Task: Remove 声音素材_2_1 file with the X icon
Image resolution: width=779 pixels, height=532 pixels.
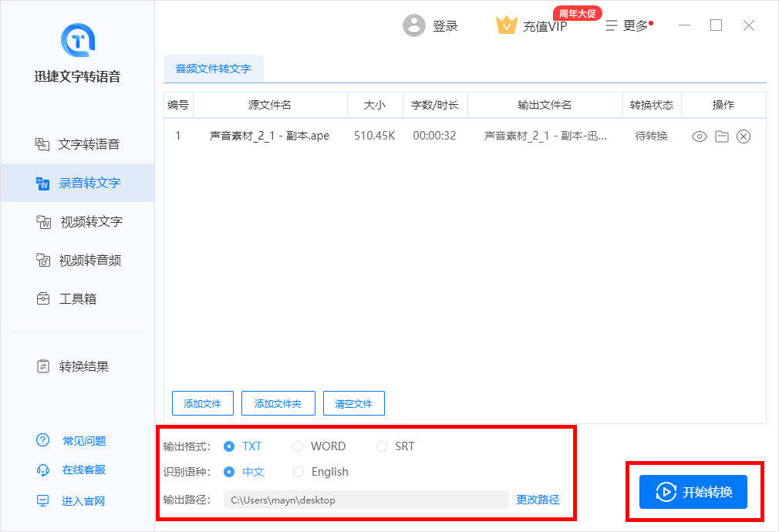Action: (744, 136)
